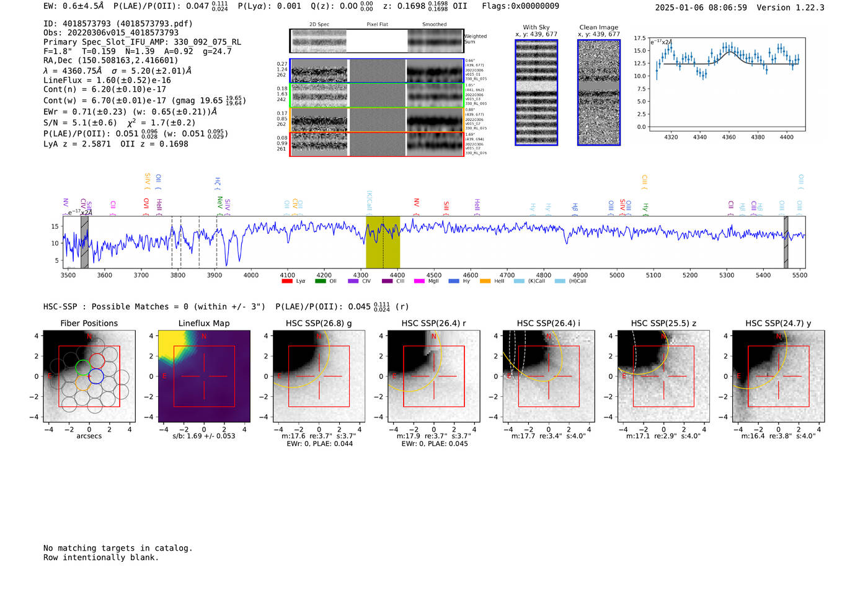This screenshot has height=591, width=868.
Task: Click the gray hatched band near 5460Å
Action: click(786, 242)
